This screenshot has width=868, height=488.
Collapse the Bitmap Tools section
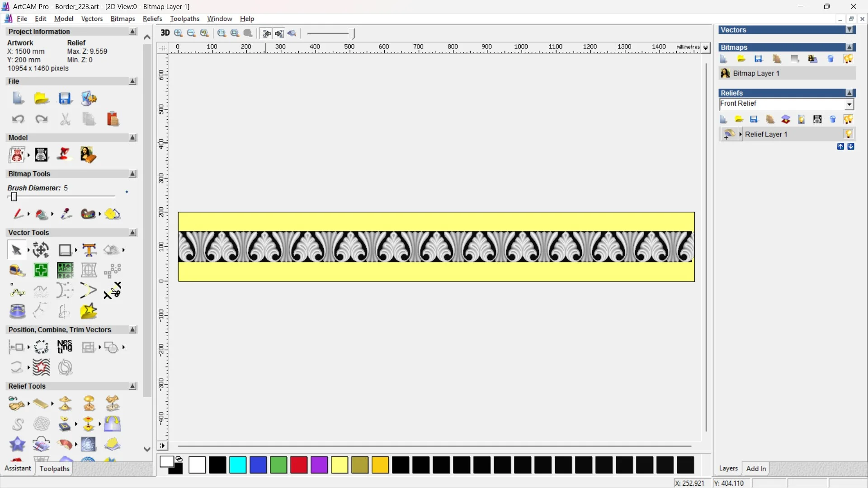(132, 174)
